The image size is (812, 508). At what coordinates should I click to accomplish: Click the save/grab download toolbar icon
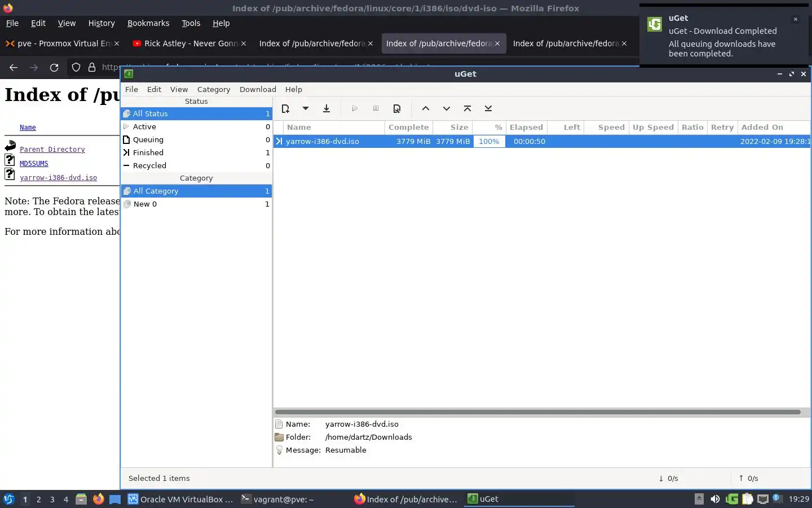(x=326, y=108)
